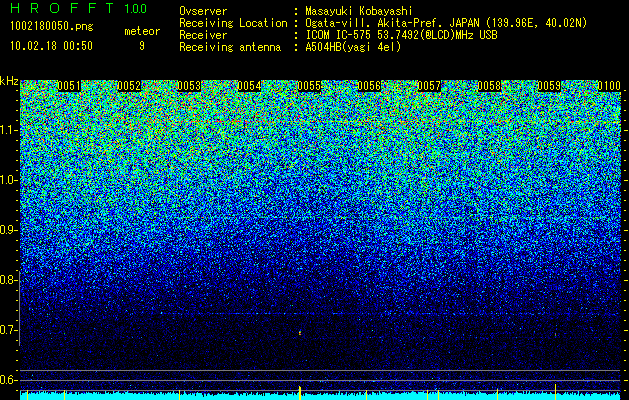Click the 0.9 kHz axis label

pyautogui.click(x=8, y=230)
